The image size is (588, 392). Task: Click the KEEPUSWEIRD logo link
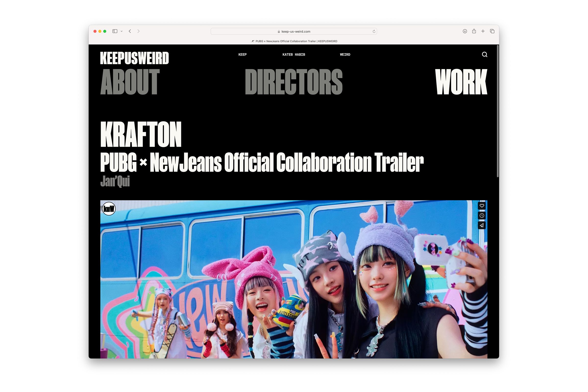[135, 58]
